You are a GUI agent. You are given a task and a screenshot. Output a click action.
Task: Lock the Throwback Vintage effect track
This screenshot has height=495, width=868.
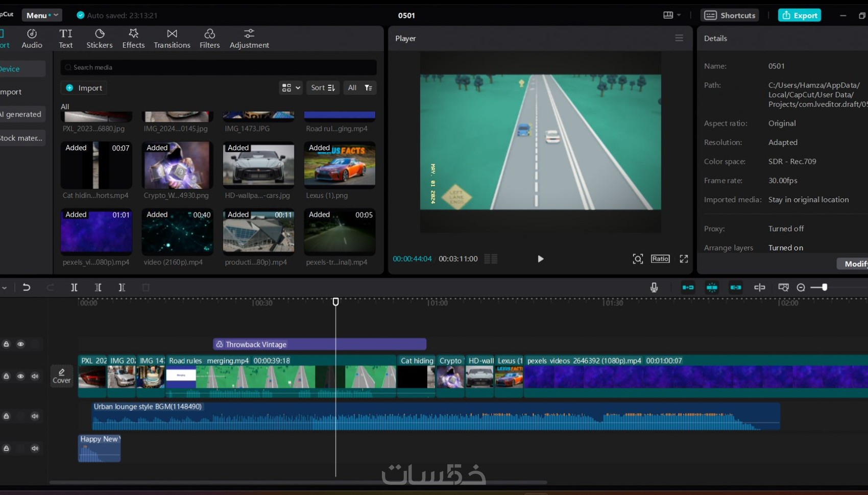6,344
